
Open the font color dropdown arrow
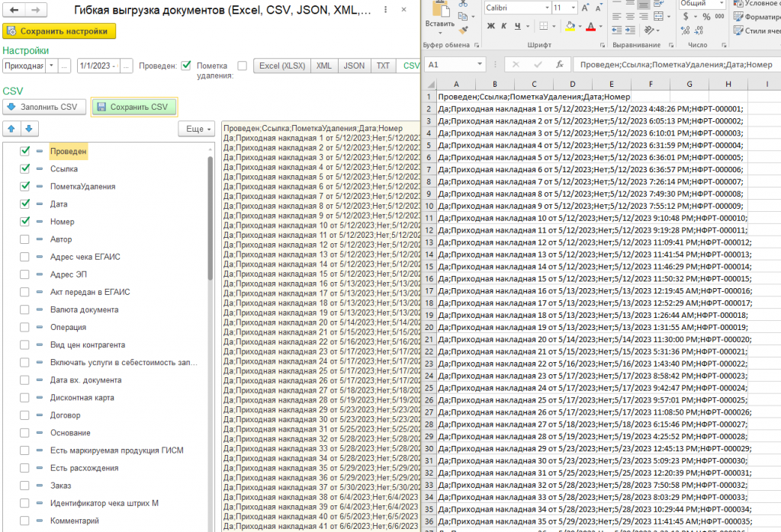pyautogui.click(x=601, y=26)
